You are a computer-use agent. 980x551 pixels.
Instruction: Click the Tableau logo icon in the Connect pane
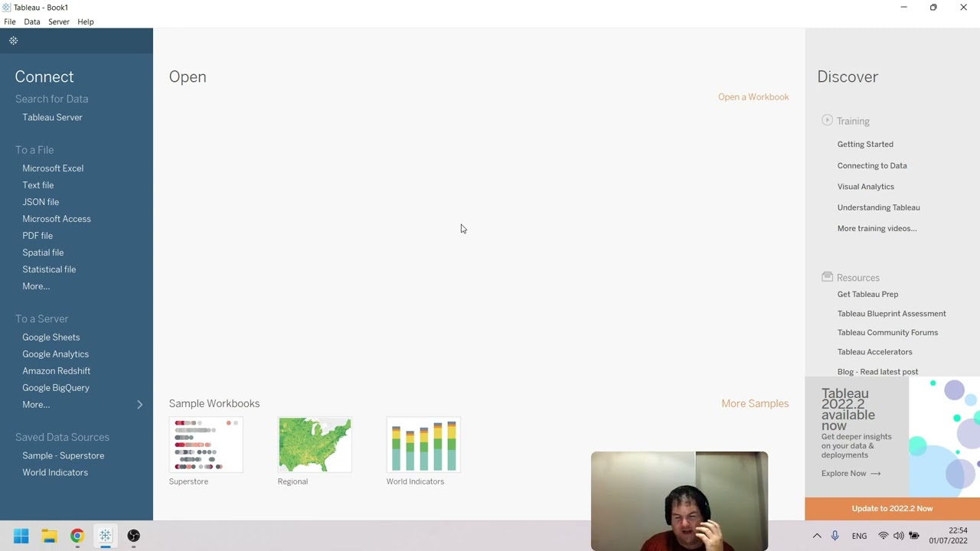[x=14, y=41]
